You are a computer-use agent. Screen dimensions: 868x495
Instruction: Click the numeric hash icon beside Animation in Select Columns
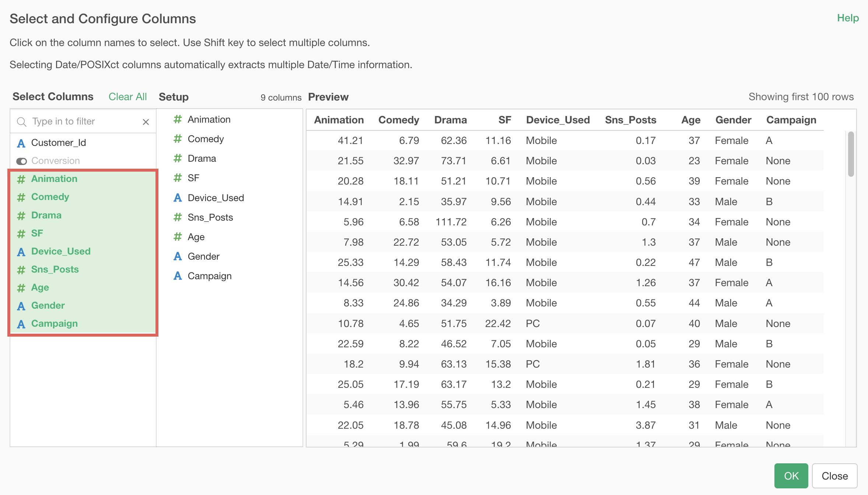coord(21,179)
